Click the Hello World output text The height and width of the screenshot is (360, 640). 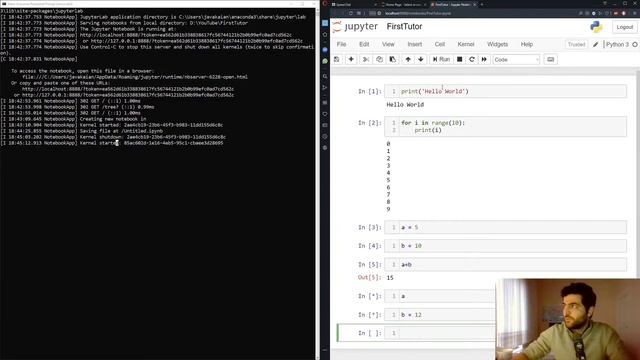pos(405,104)
